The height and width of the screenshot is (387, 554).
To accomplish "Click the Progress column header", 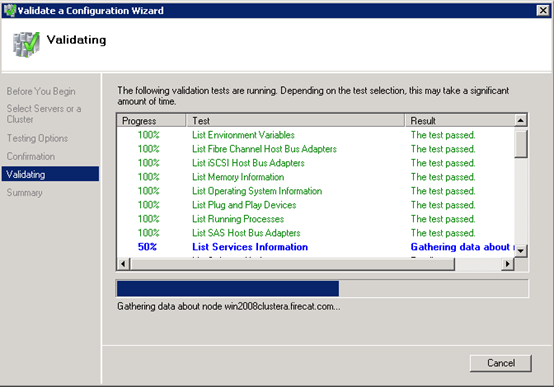I will 151,121.
